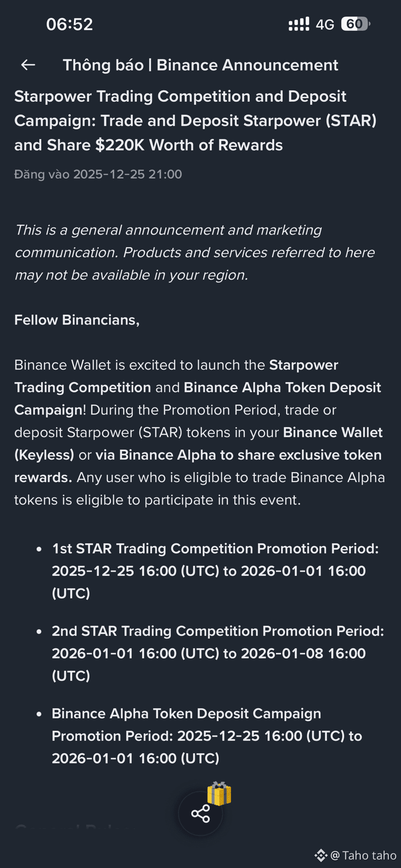
Task: Tap the battery indicator showing 60
Action: click(355, 24)
